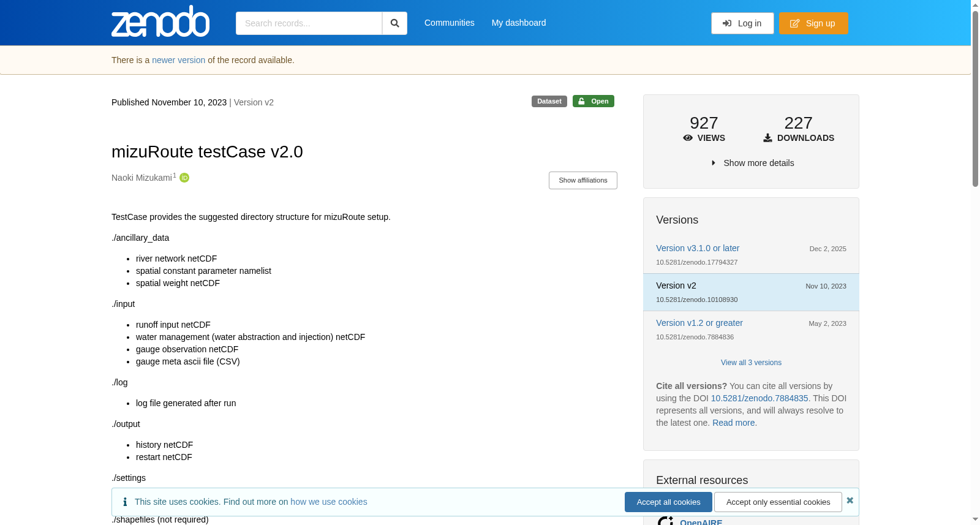
Task: Open Version v3.1.0 or later
Action: click(x=698, y=248)
